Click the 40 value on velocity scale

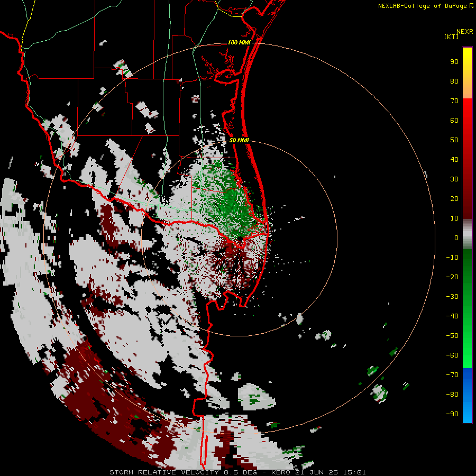tap(454, 160)
